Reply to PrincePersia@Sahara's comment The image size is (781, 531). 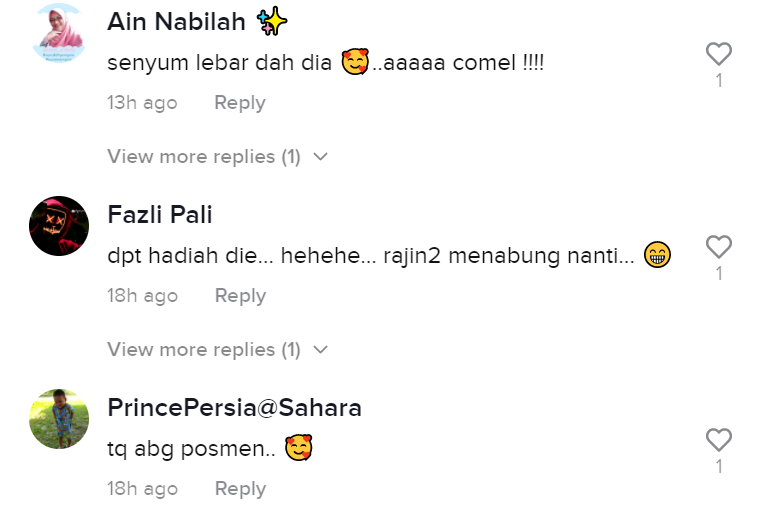[240, 489]
